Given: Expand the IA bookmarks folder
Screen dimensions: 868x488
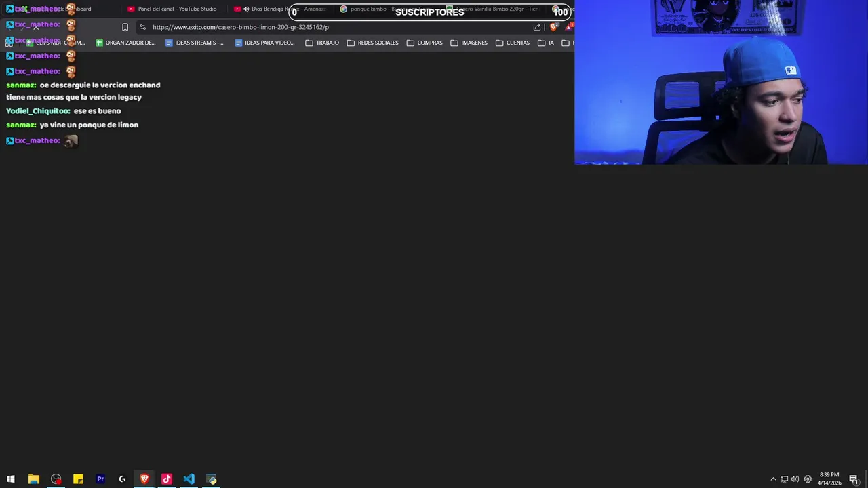Looking at the screenshot, I should click(x=546, y=43).
